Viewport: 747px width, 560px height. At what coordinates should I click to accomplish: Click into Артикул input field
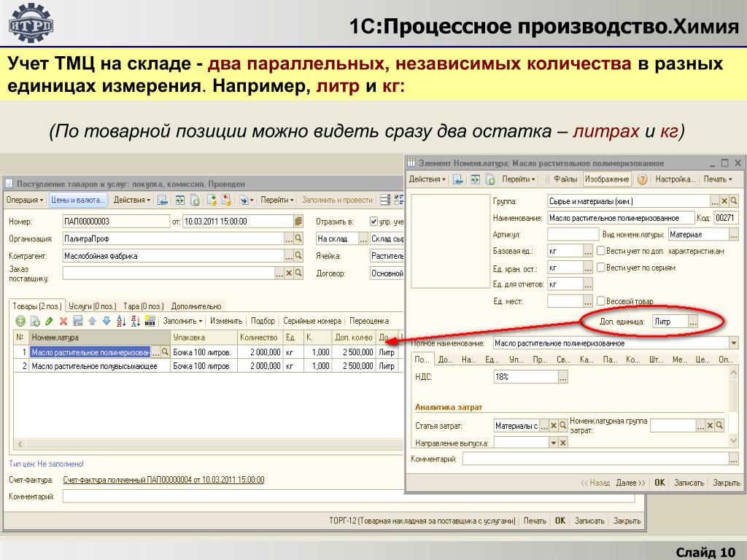point(573,234)
